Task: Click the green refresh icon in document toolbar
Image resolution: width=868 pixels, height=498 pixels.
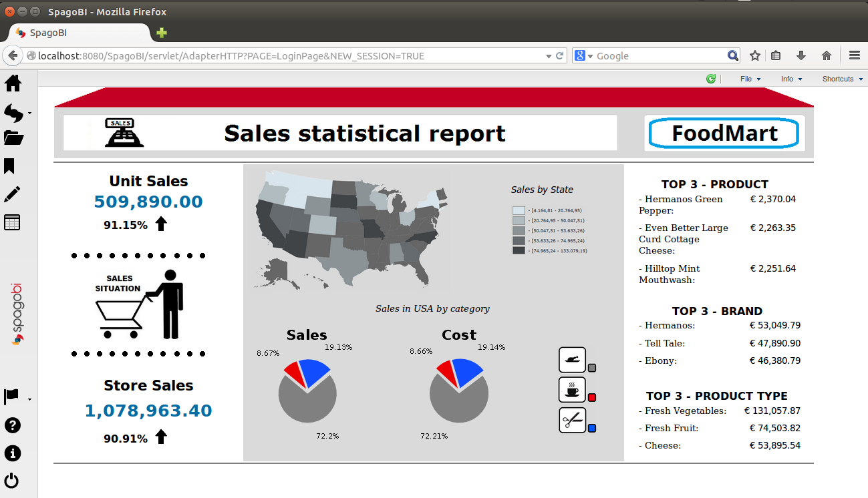Action: click(x=711, y=79)
